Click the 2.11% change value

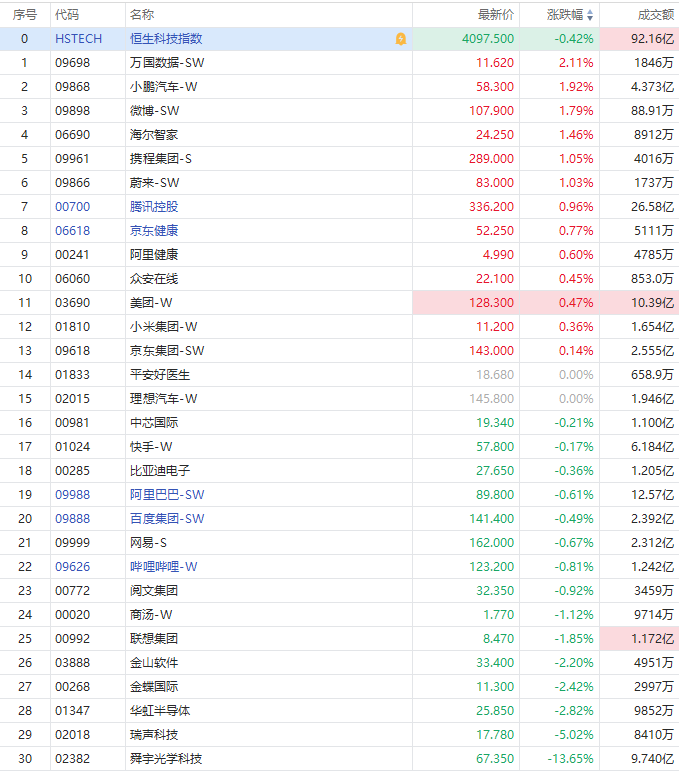[576, 63]
